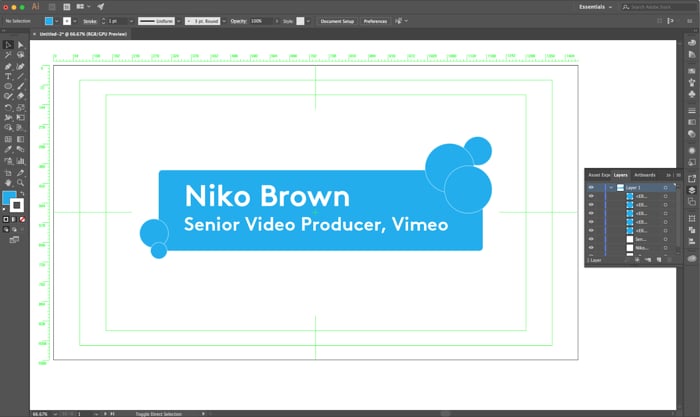Select the Direct Selection tool
Viewport: 700px width, 417px height.
click(21, 45)
